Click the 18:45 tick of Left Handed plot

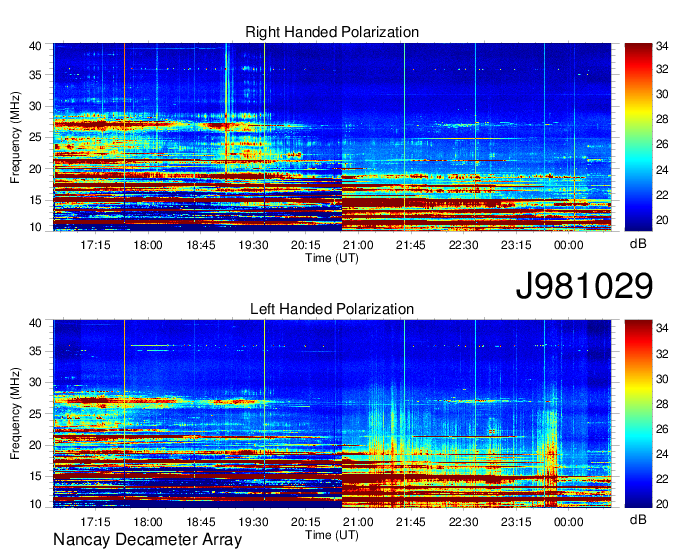point(201,522)
